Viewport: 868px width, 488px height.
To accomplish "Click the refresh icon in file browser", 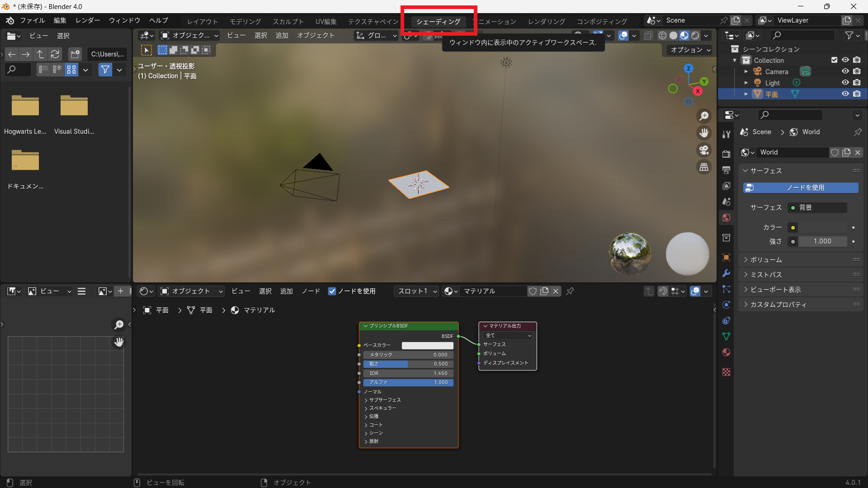I will coord(55,54).
